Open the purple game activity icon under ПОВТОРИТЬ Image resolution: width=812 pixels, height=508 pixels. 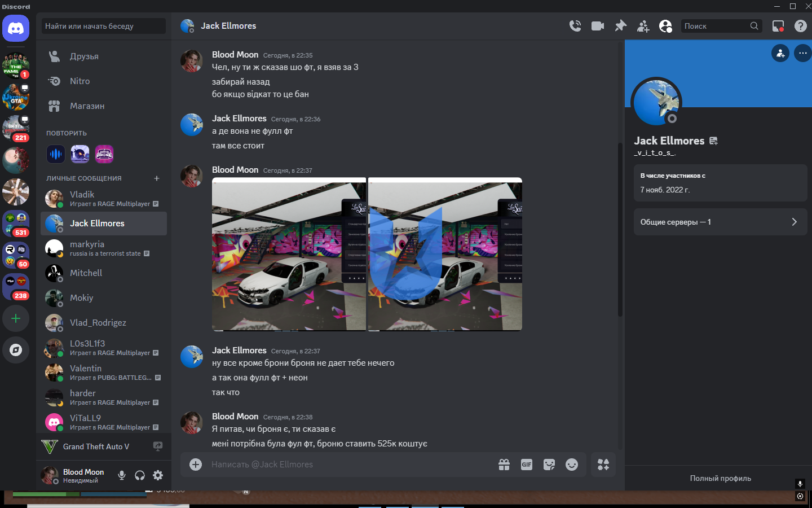pos(80,154)
